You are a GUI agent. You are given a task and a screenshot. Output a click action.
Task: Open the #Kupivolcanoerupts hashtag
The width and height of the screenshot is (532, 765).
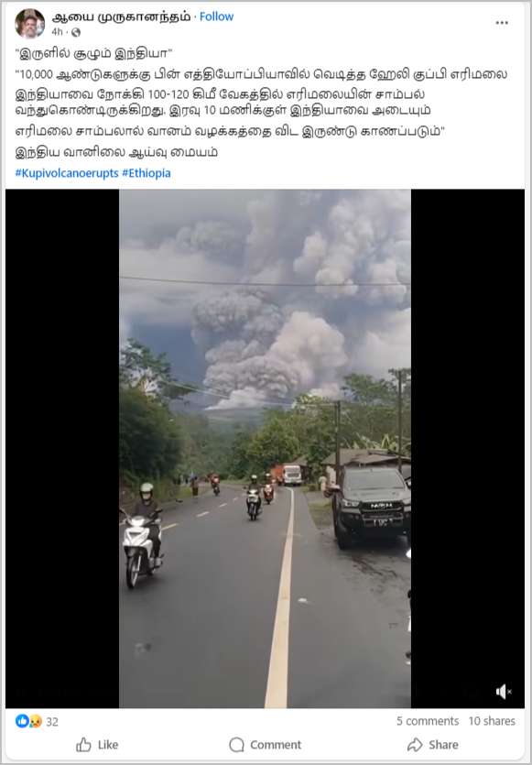pyautogui.click(x=67, y=173)
